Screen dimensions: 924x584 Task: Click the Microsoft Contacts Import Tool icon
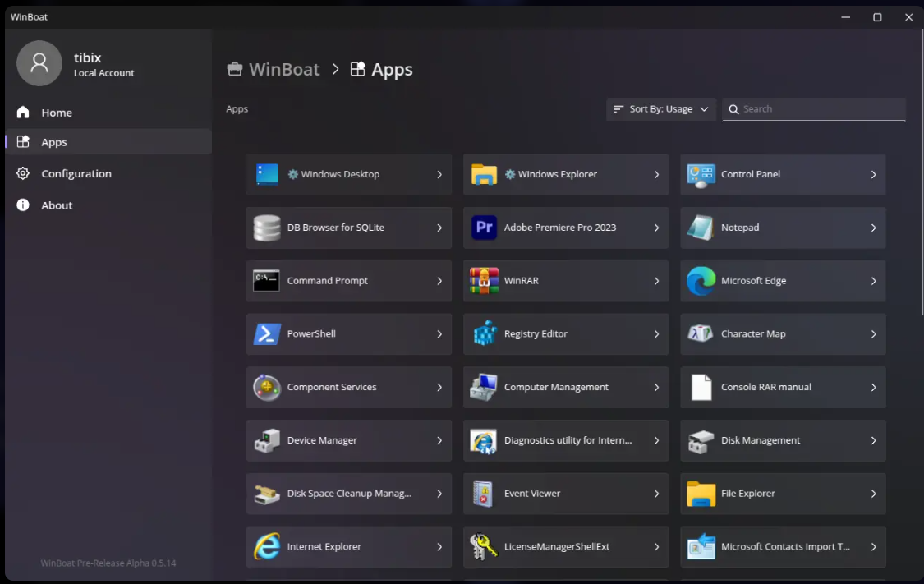click(x=701, y=547)
